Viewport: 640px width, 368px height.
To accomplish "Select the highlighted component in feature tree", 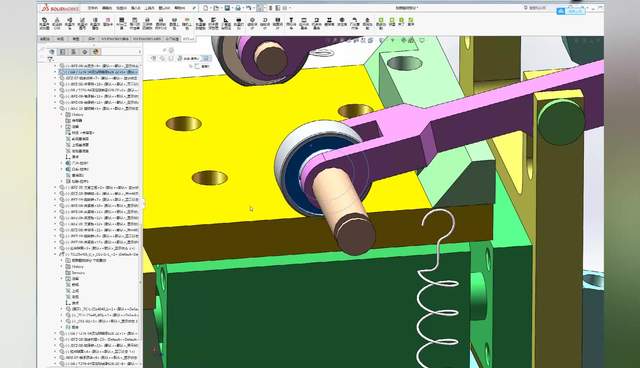I will tap(98, 72).
